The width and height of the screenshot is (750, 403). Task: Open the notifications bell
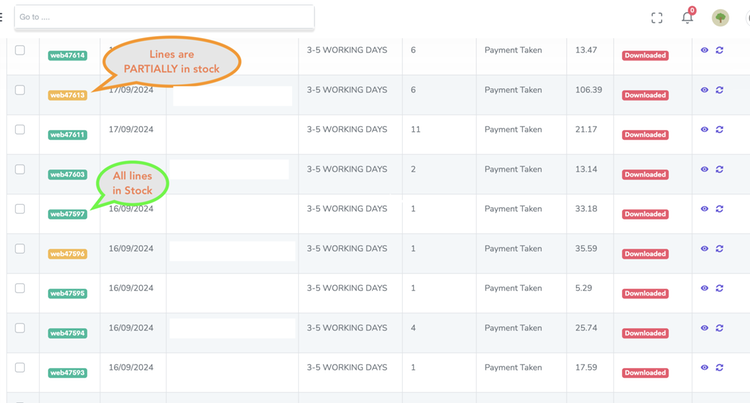(687, 18)
